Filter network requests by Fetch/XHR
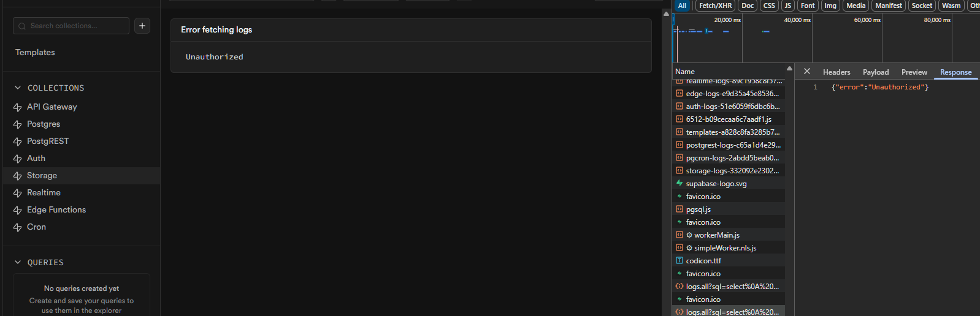 pyautogui.click(x=715, y=6)
